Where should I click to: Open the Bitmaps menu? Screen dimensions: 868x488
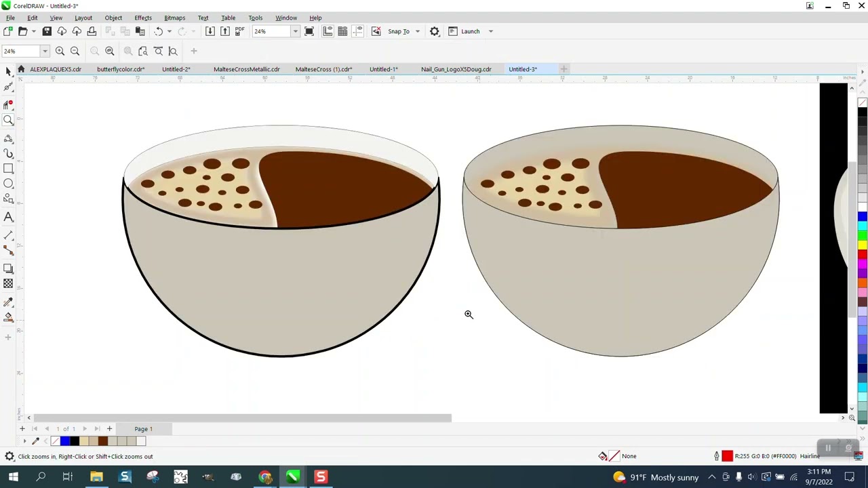[174, 18]
